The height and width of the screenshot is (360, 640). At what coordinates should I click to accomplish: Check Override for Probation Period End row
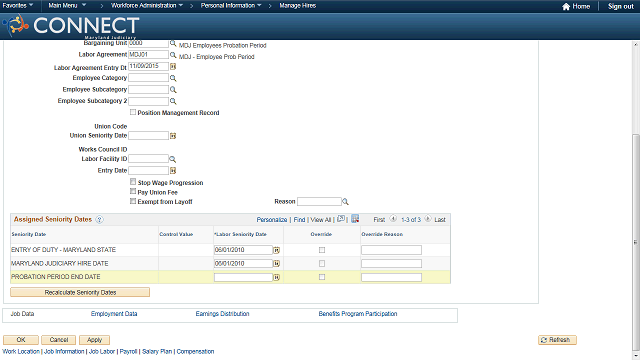click(x=322, y=277)
